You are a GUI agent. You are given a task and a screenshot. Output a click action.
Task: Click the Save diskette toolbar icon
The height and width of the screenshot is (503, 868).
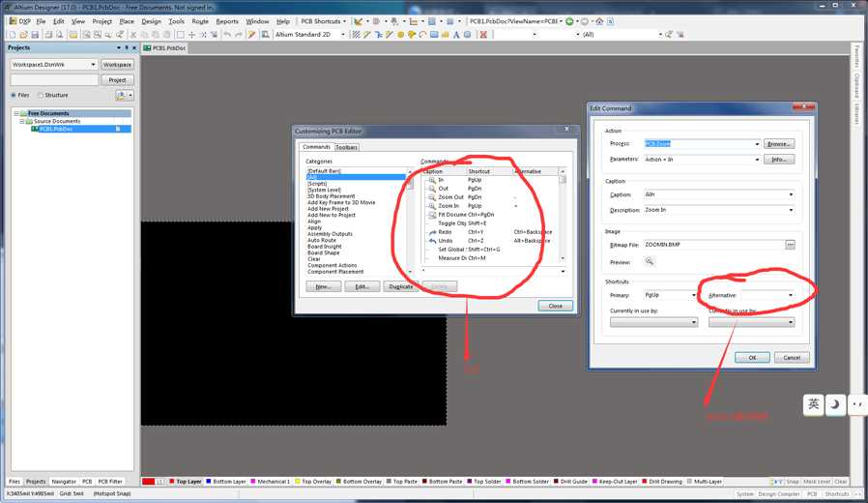point(35,35)
